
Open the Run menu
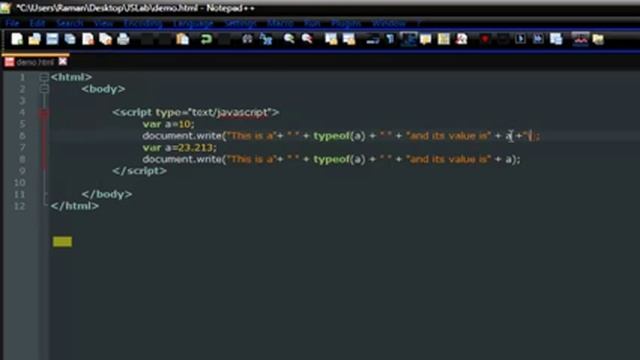coord(312,23)
